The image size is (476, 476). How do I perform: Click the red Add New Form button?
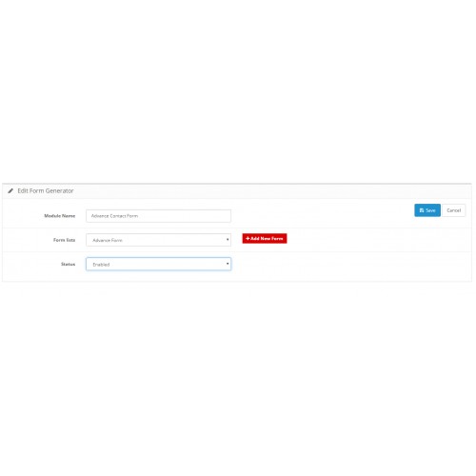coord(265,238)
